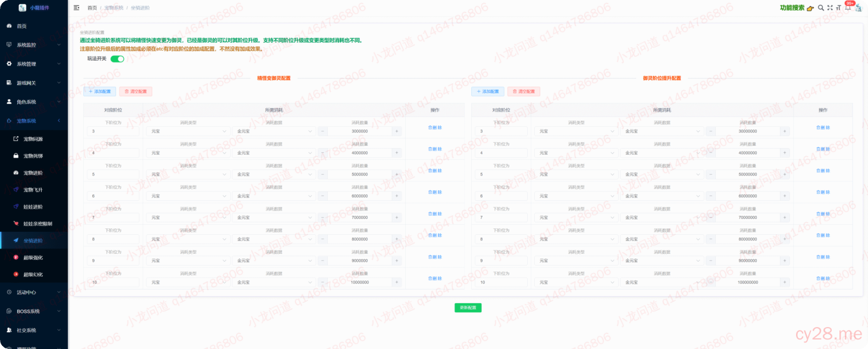The width and height of the screenshot is (868, 349).
Task: Click the search magnifier icon in header
Action: click(821, 8)
